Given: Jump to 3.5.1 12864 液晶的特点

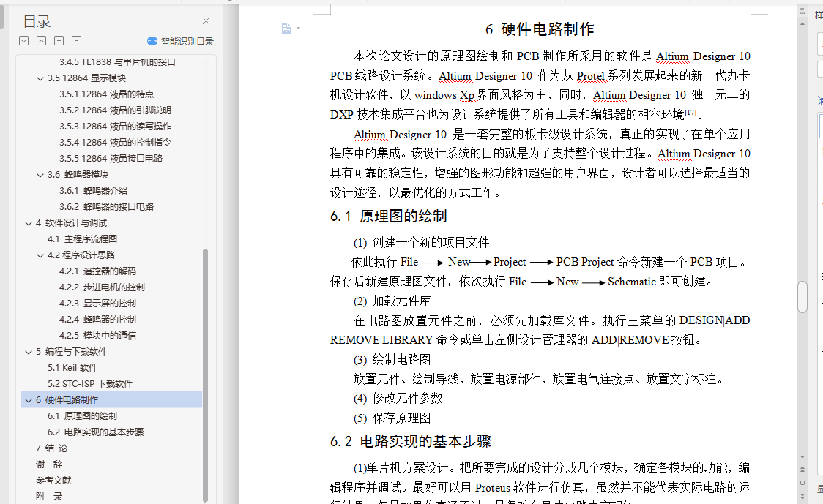Looking at the screenshot, I should coord(107,94).
